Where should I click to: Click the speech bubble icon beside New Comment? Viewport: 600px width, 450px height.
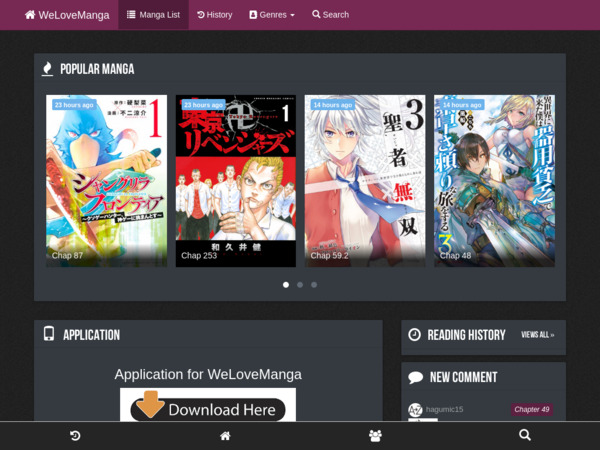[x=416, y=377]
